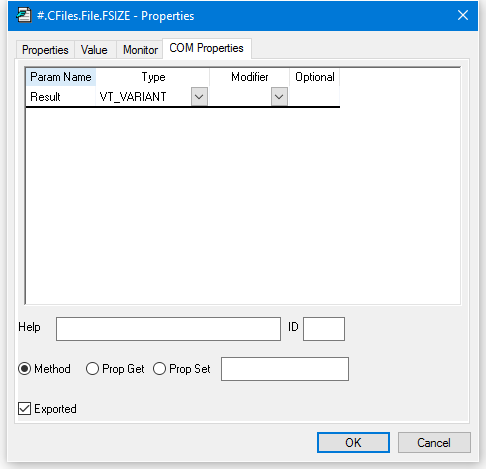The height and width of the screenshot is (469, 486).
Task: Click the Help text field
Action: click(x=168, y=329)
